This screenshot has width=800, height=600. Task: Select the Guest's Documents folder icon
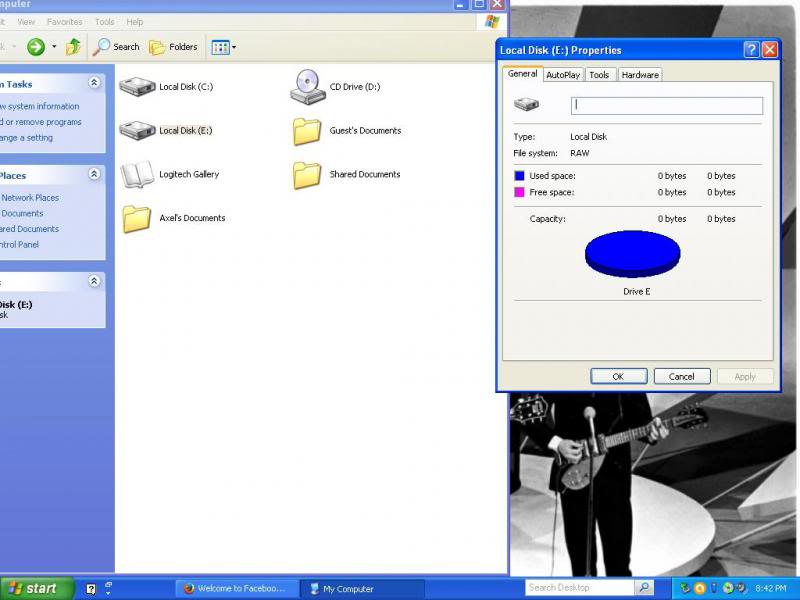[x=307, y=131]
